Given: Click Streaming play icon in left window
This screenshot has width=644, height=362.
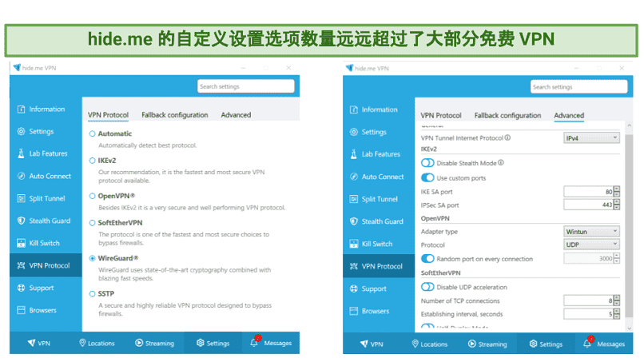Looking at the screenshot, I should click(x=138, y=343).
